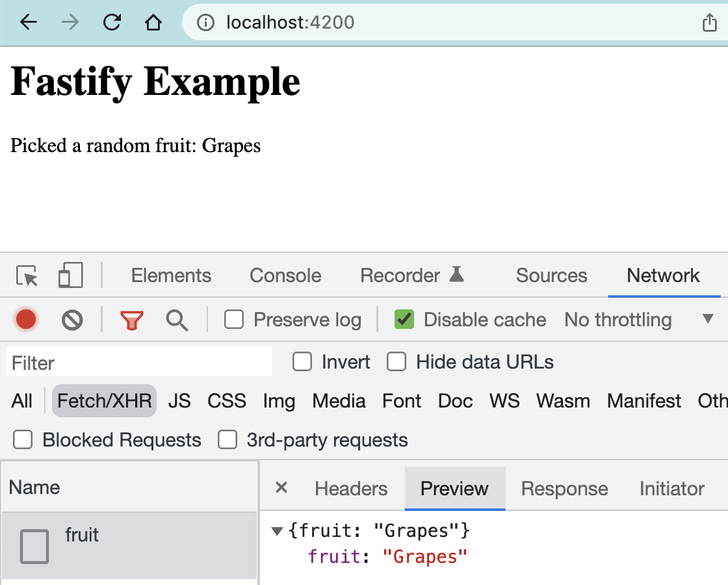
Task: Close the request details pane
Action: click(281, 487)
